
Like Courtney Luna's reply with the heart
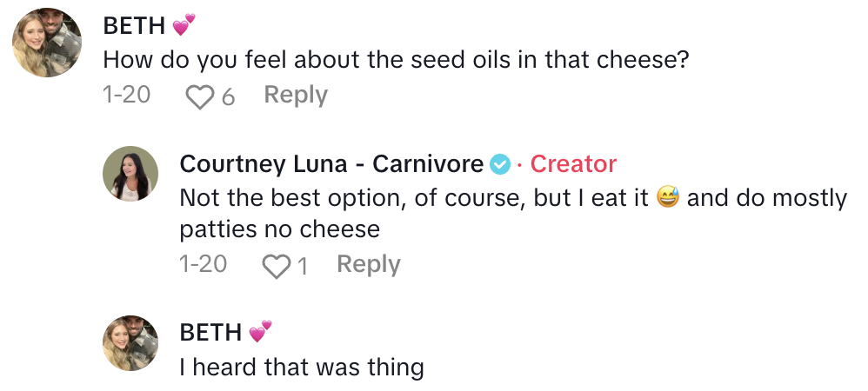276,266
